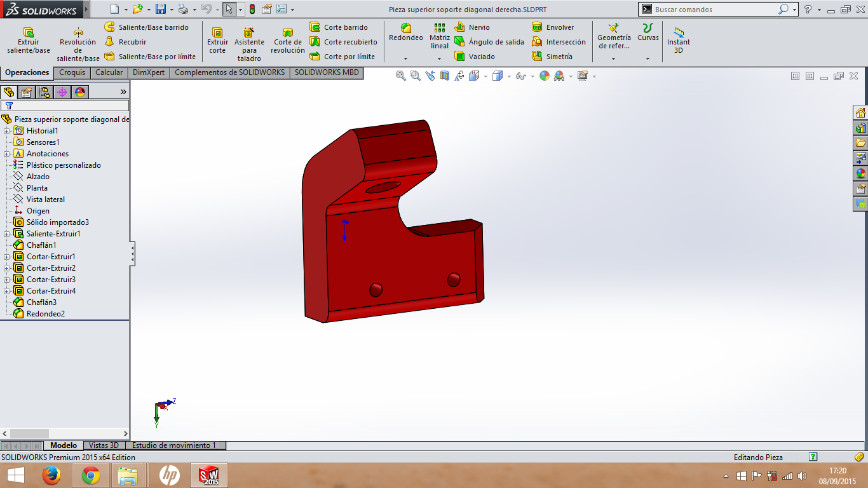Click the Nervio rib tool
The height and width of the screenshot is (488, 868).
[472, 27]
